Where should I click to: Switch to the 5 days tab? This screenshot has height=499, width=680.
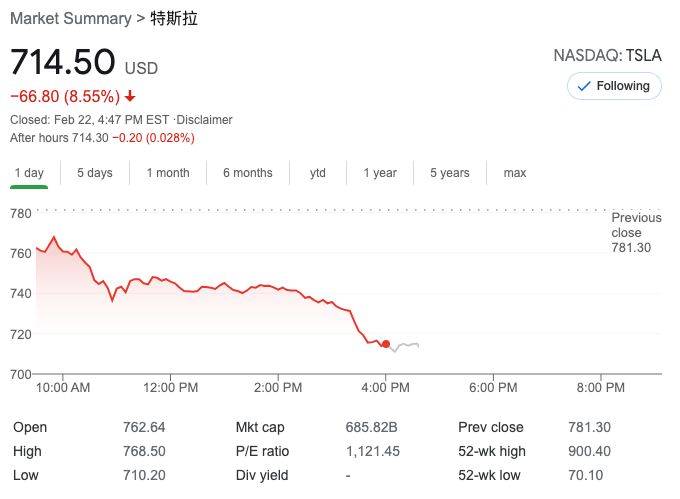coord(95,173)
